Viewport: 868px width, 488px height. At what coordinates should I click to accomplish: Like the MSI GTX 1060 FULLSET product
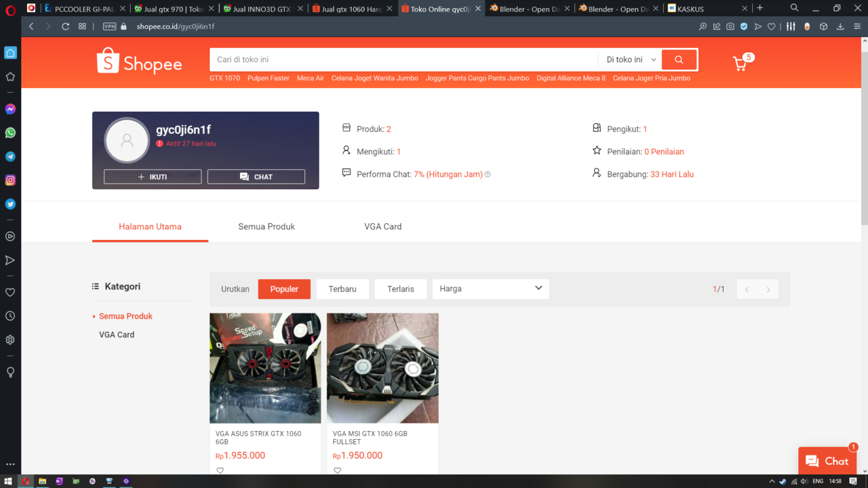(x=337, y=470)
